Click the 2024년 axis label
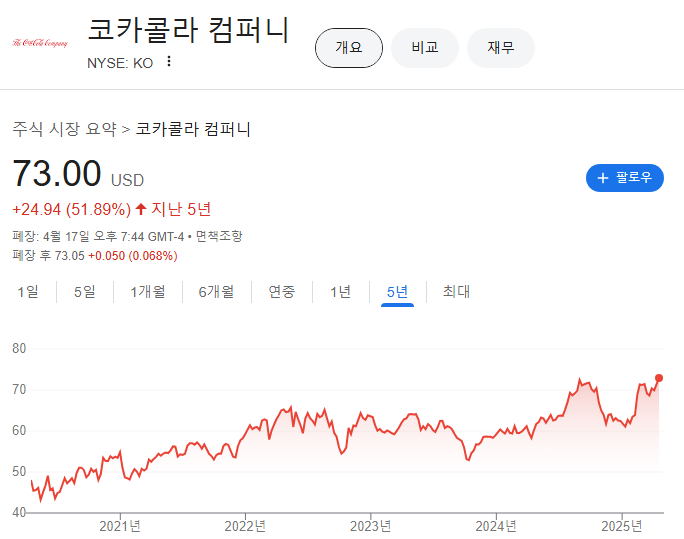 496,526
